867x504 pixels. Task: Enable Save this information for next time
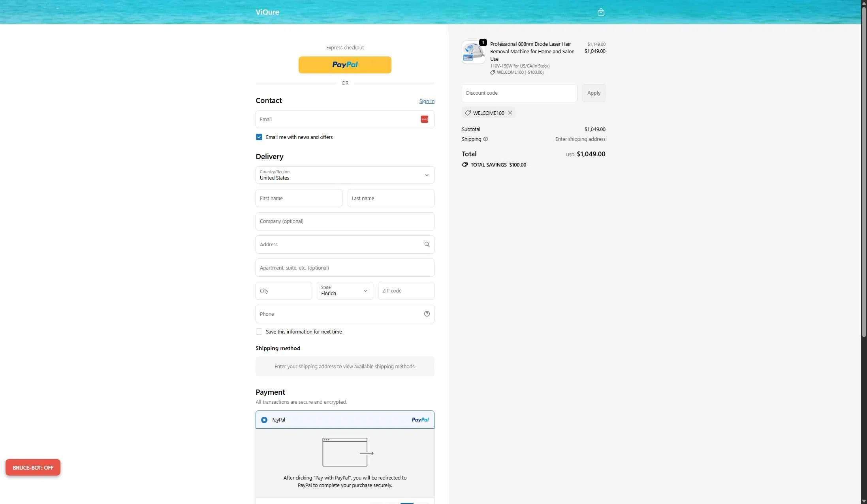(x=259, y=332)
